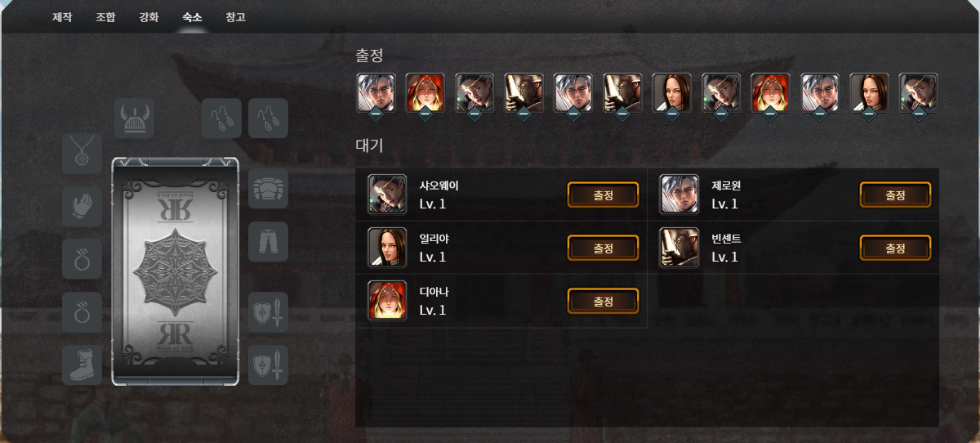
Task: Switch to the 강화 tab
Action: click(149, 16)
